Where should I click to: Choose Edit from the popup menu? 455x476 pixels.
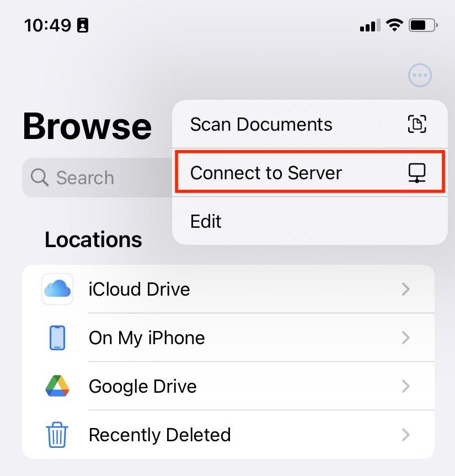(310, 221)
